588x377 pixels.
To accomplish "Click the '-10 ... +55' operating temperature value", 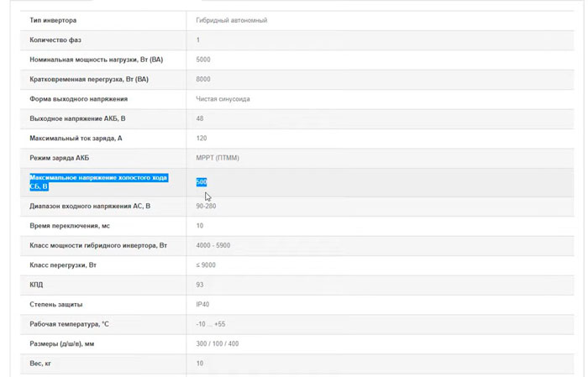I will click(x=213, y=323).
